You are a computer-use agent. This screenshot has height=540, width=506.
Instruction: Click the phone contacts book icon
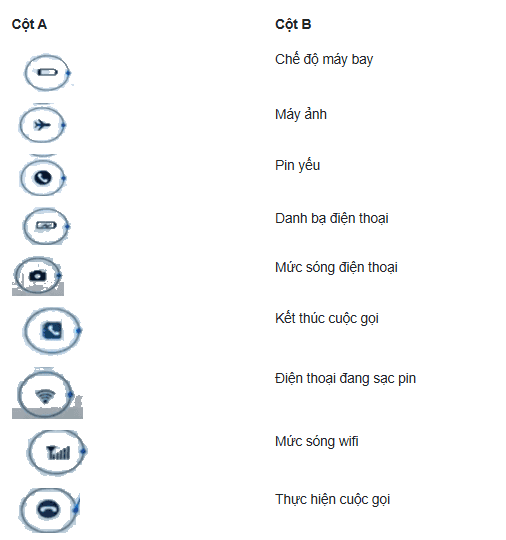point(52,331)
